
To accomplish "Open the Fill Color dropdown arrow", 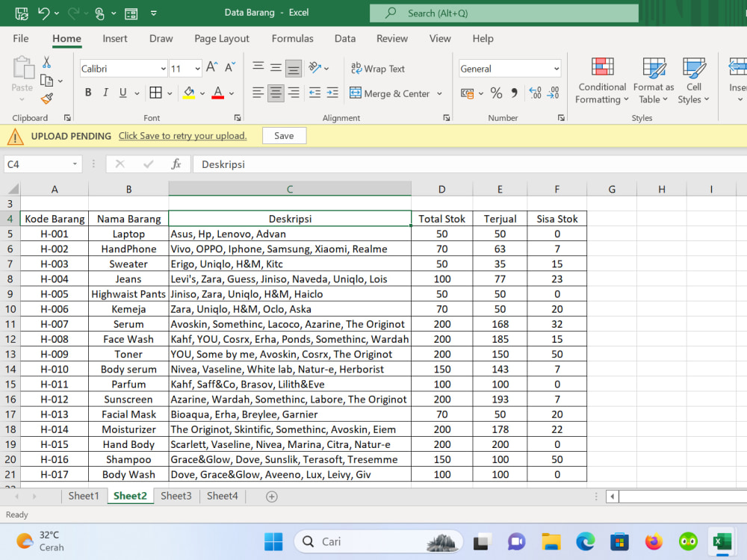I will click(x=202, y=93).
